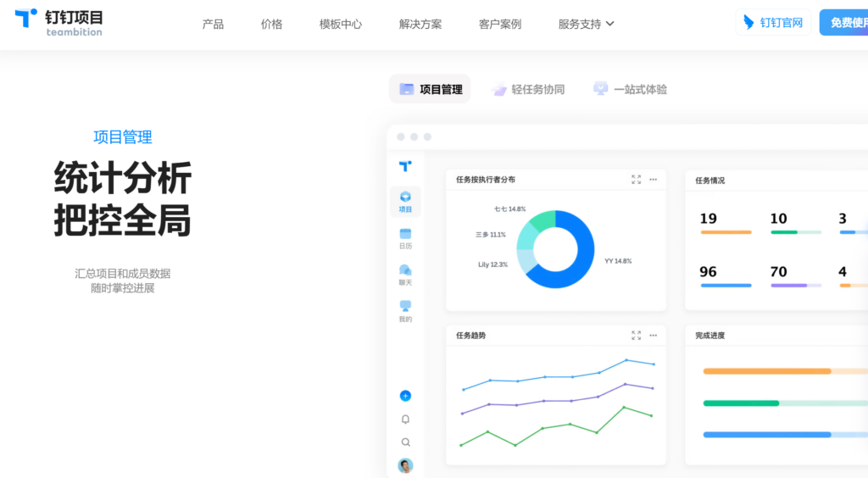Open the user avatar profile

pos(405,465)
